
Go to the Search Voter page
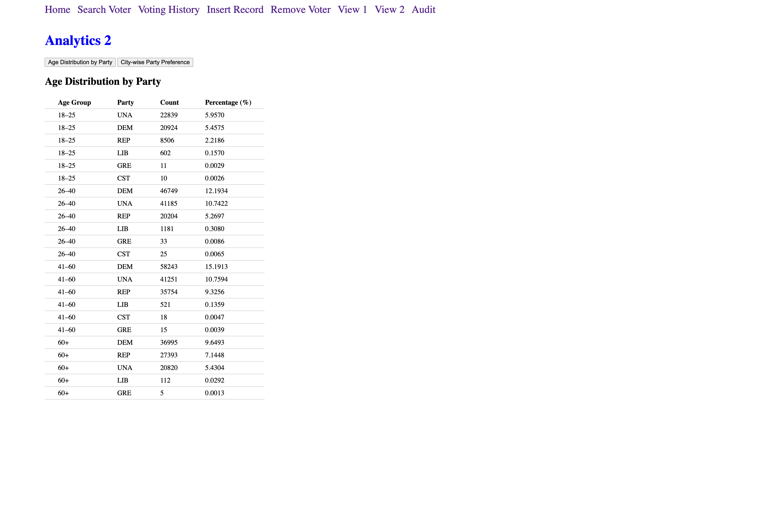(104, 10)
